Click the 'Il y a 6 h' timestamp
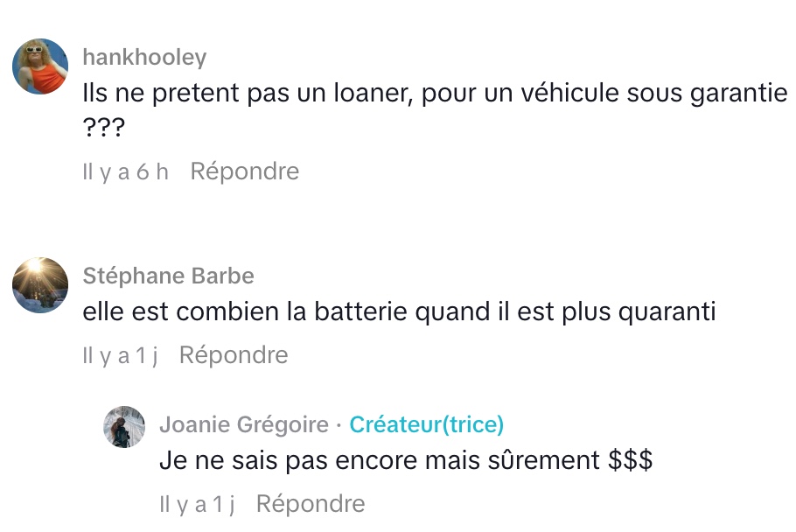The width and height of the screenshot is (796, 532). (x=125, y=171)
